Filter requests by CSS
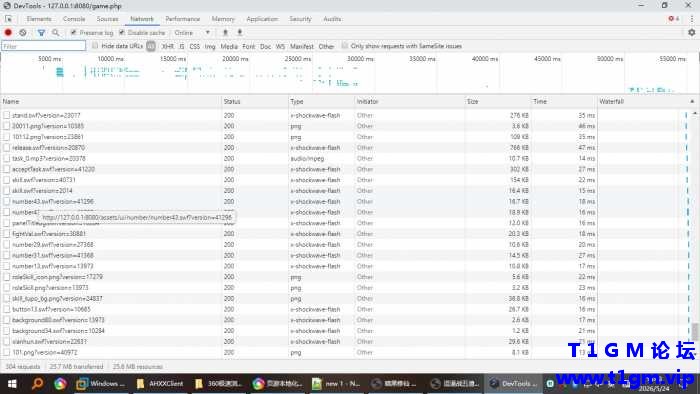The image size is (700, 394). [195, 46]
